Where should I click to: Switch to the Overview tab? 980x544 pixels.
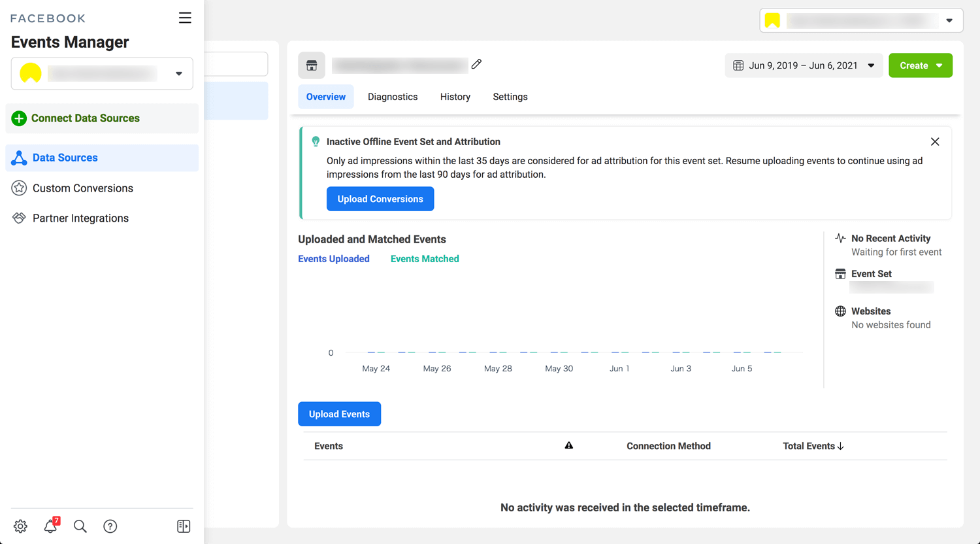(326, 97)
